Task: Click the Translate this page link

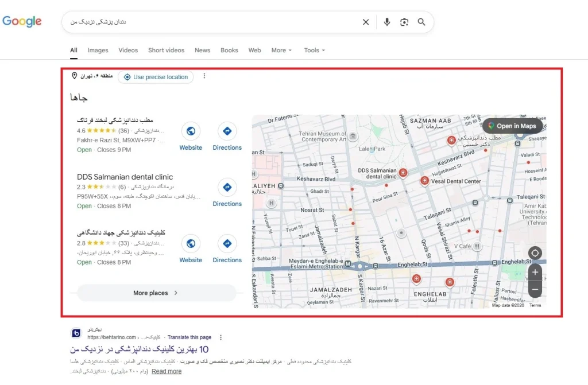Action: [x=189, y=337]
